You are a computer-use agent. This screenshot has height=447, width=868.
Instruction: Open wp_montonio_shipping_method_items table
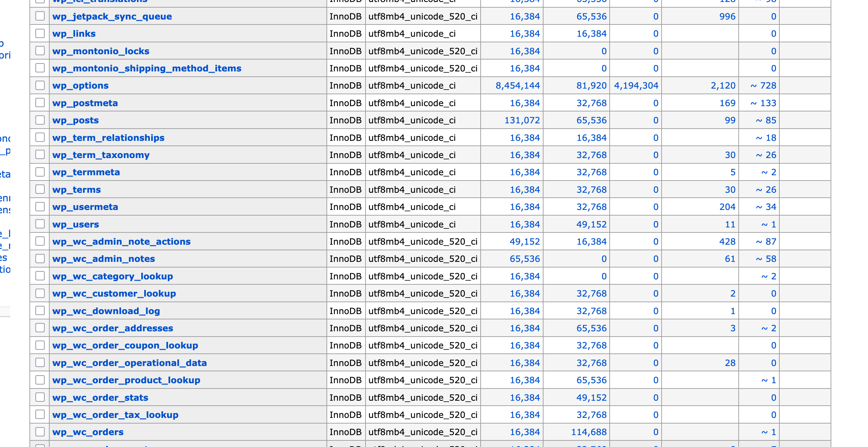click(147, 68)
